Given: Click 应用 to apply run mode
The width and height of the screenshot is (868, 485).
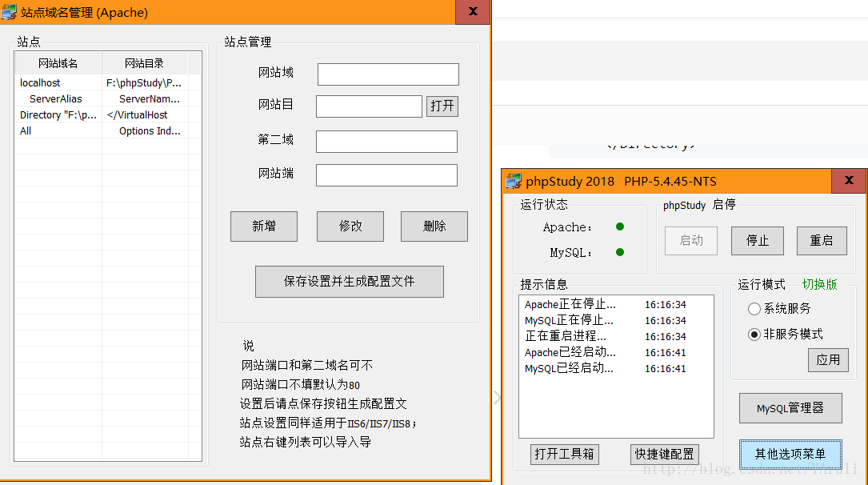Looking at the screenshot, I should tap(828, 360).
